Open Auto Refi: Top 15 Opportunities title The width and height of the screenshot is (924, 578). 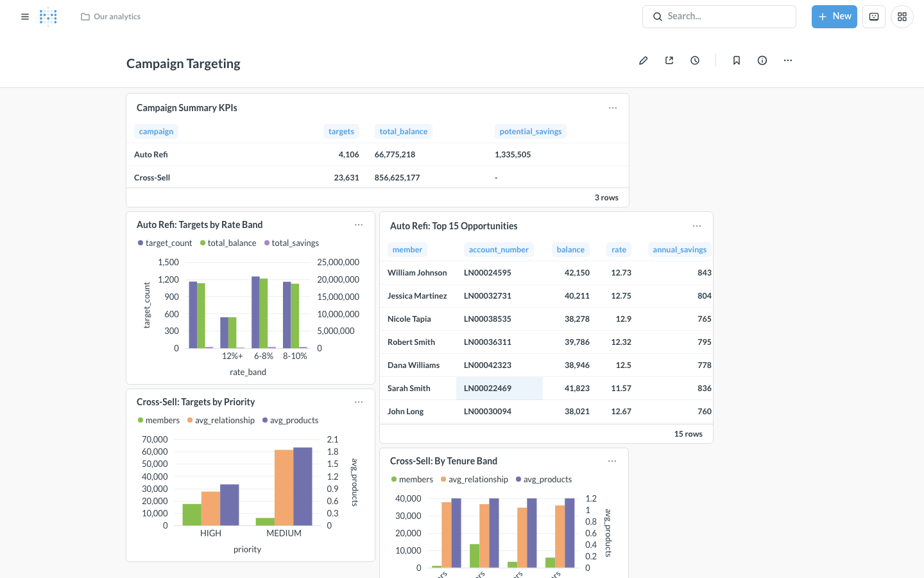(454, 226)
